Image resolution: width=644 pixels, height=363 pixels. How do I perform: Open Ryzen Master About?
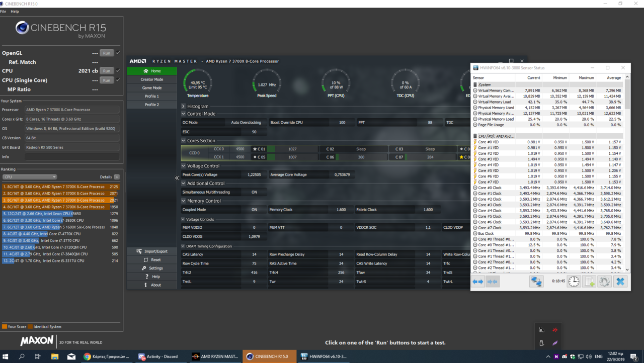click(152, 285)
